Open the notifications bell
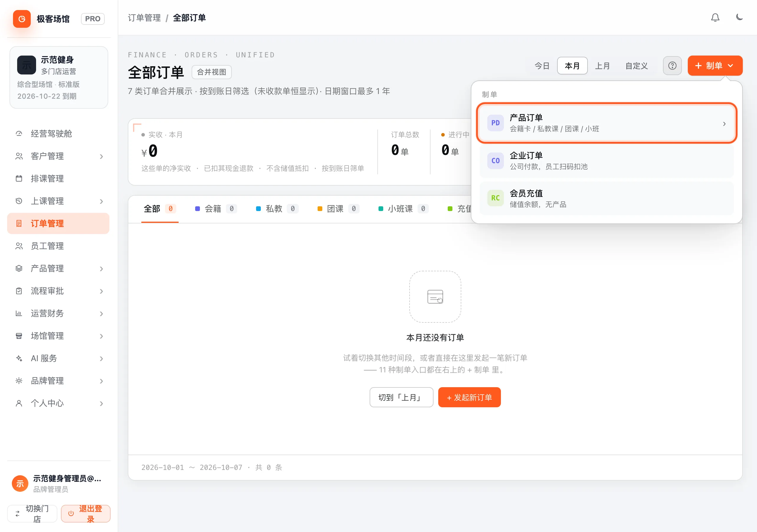 [715, 17]
